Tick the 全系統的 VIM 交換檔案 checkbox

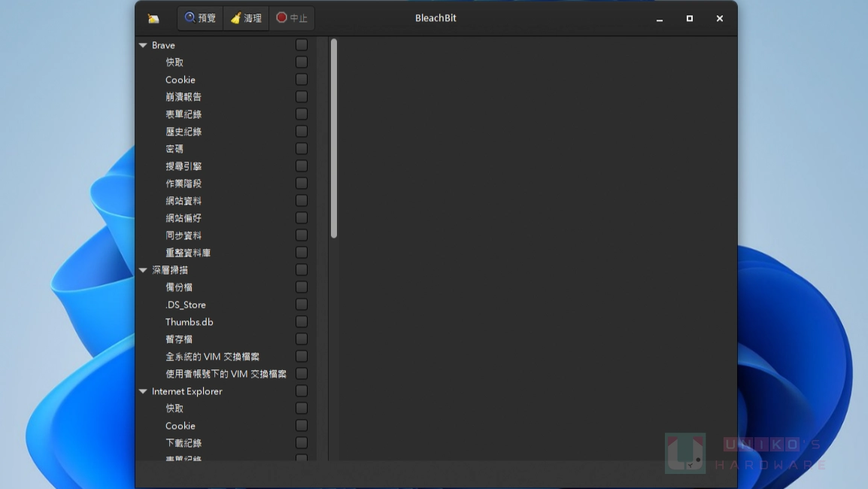302,357
